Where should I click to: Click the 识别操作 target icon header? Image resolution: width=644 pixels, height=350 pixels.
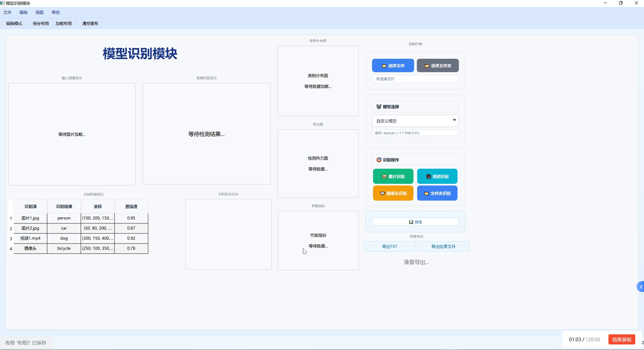tap(379, 160)
